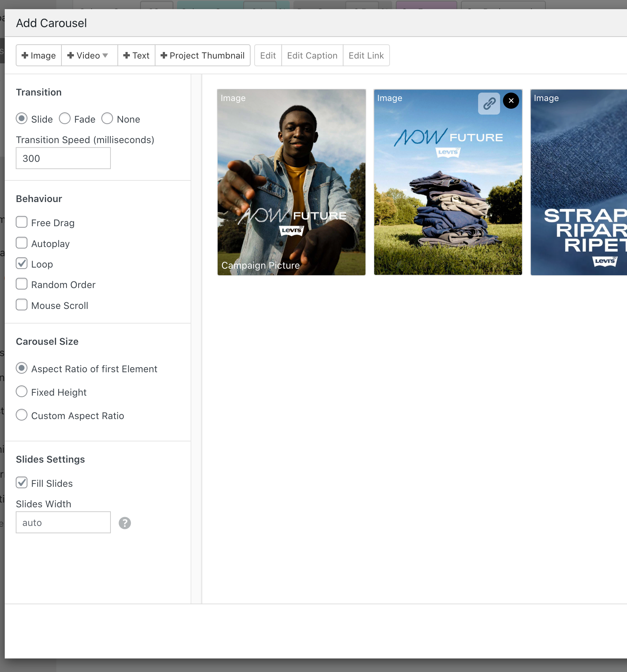The height and width of the screenshot is (672, 627).
Task: Enable the Autoplay checkbox
Action: pos(22,243)
